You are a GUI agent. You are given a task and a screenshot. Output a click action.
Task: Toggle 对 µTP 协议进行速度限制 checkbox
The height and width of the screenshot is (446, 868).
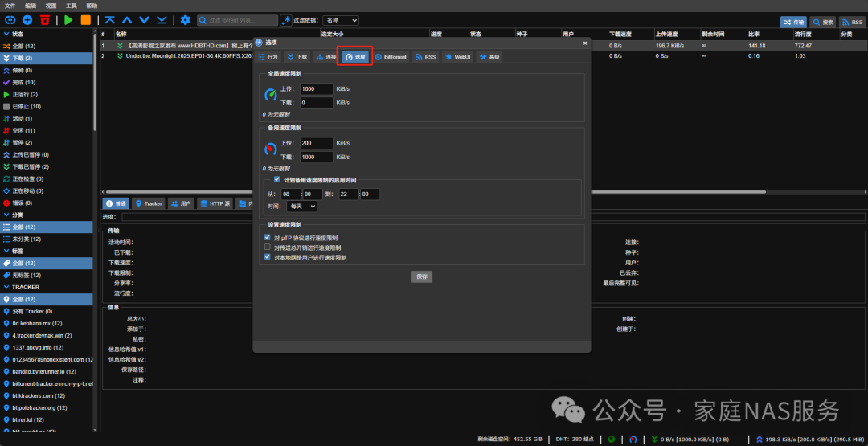tap(268, 237)
